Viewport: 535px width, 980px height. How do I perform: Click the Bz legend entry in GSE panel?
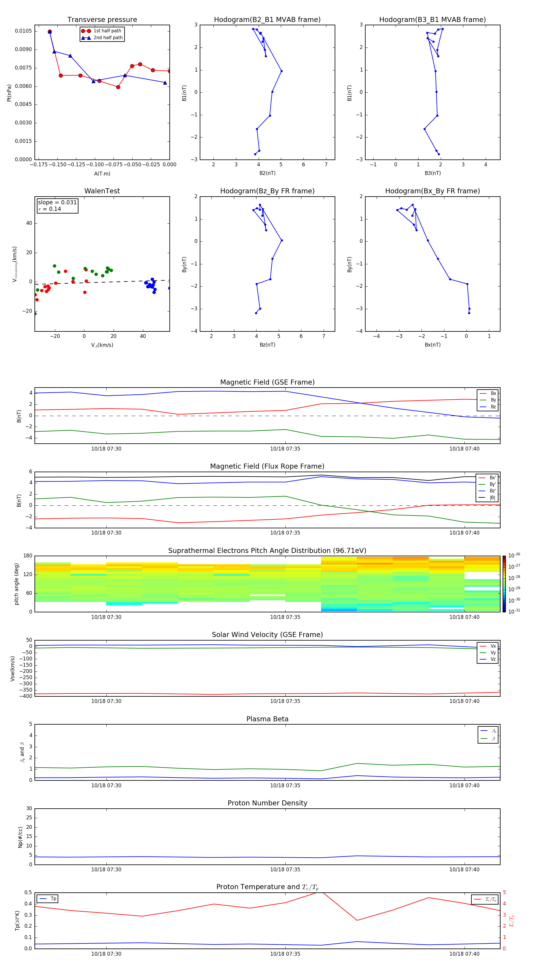pyautogui.click(x=488, y=407)
